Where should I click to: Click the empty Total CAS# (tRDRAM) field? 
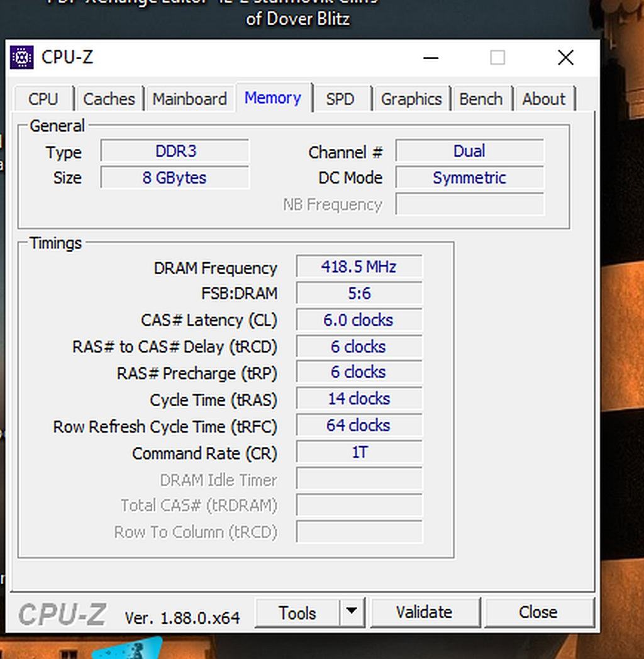click(359, 505)
